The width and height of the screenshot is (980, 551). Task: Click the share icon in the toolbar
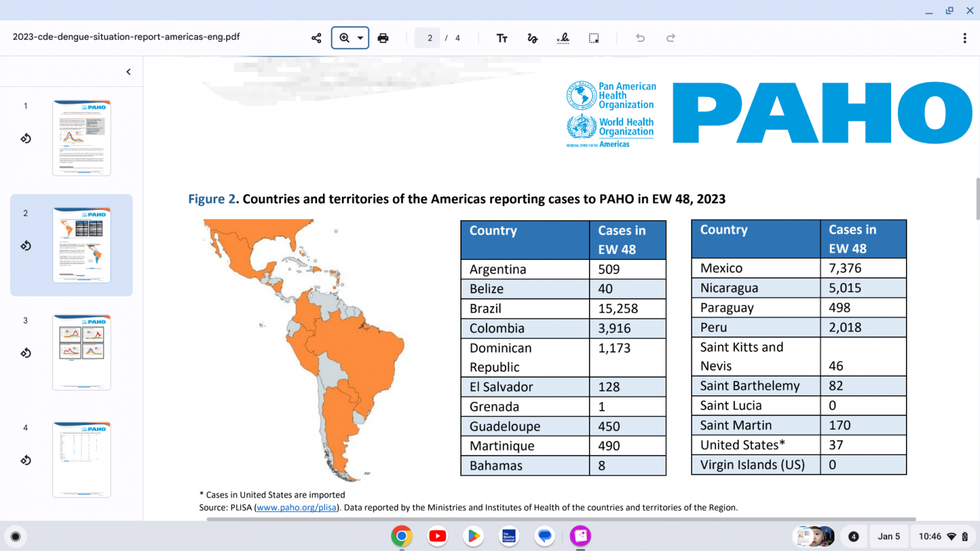pyautogui.click(x=316, y=38)
